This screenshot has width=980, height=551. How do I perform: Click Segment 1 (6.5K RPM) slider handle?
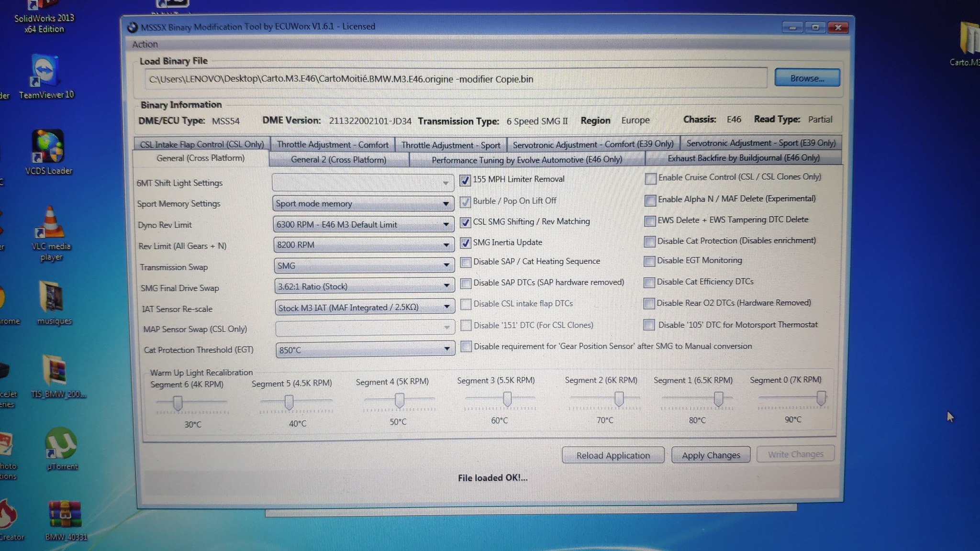pyautogui.click(x=718, y=399)
